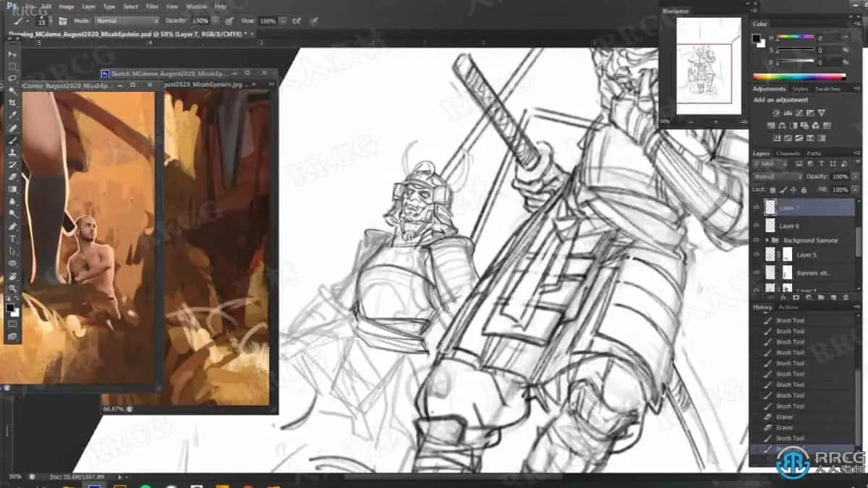Select the Brush tool in the tools panel

tap(13, 140)
